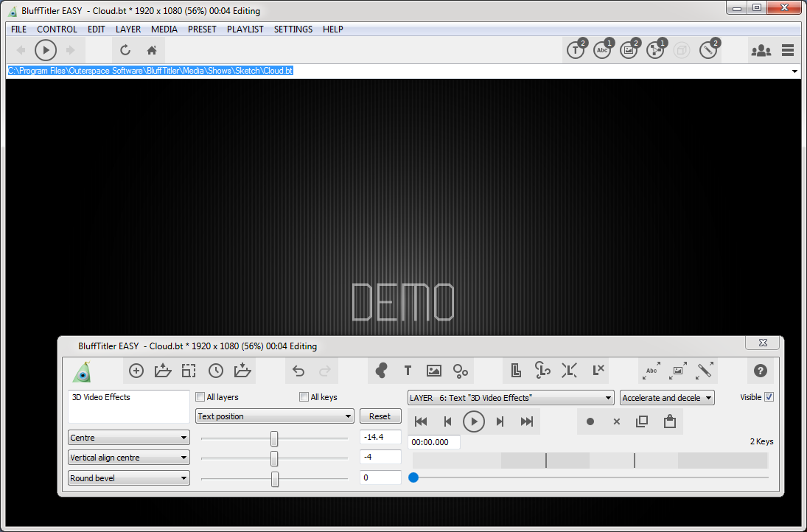Click the Reset button
Viewport: 807px width, 532px height.
[x=380, y=416]
